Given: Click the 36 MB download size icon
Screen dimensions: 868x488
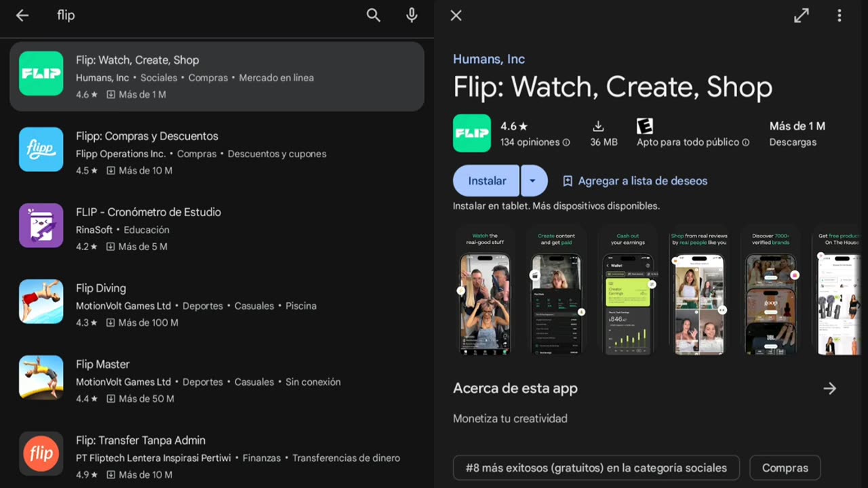Looking at the screenshot, I should (x=598, y=126).
